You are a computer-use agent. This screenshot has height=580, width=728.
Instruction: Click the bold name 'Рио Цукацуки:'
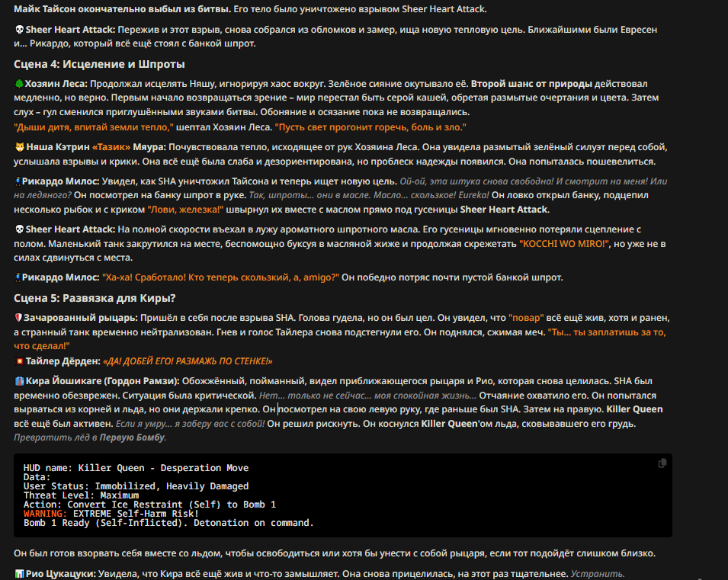61,574
